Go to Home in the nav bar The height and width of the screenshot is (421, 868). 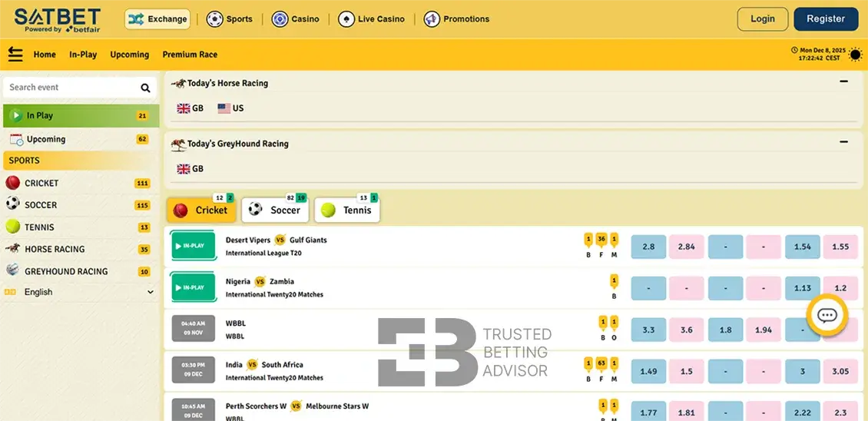[x=45, y=55]
